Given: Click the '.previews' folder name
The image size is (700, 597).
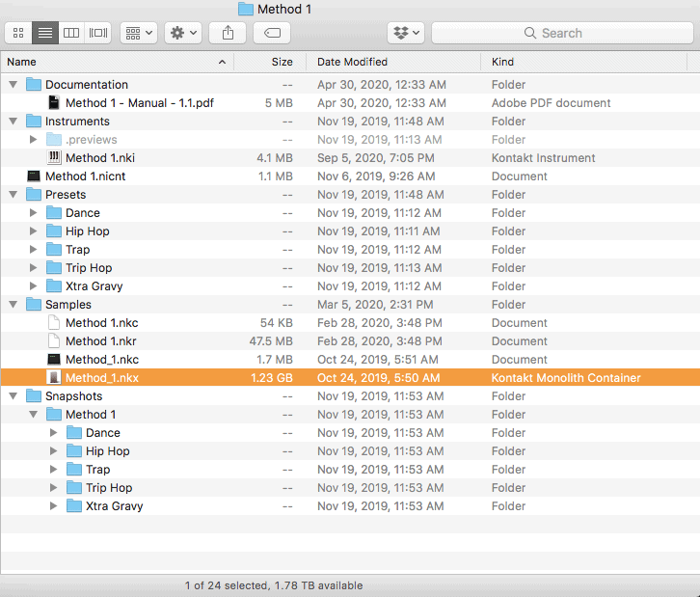Looking at the screenshot, I should click(91, 139).
